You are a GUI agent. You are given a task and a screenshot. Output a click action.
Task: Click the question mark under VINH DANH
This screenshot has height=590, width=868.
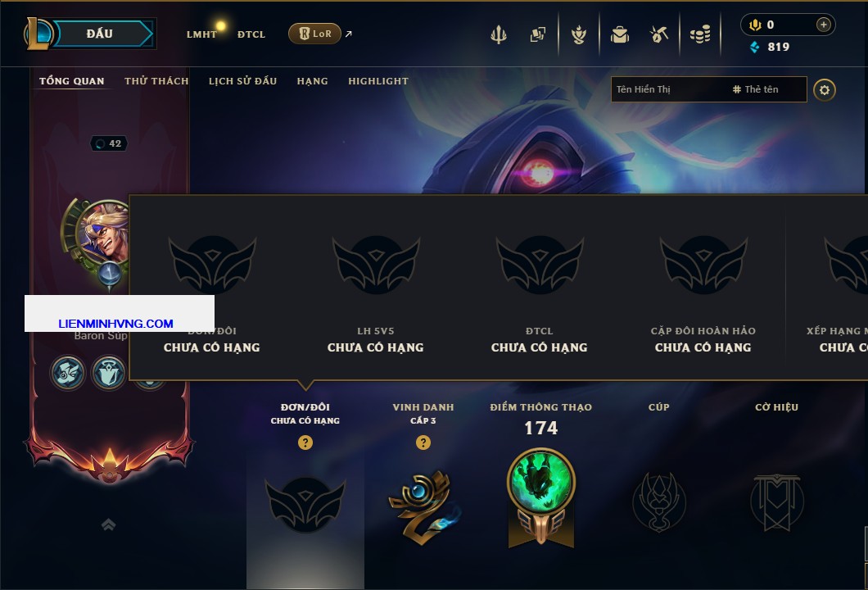[x=423, y=442]
